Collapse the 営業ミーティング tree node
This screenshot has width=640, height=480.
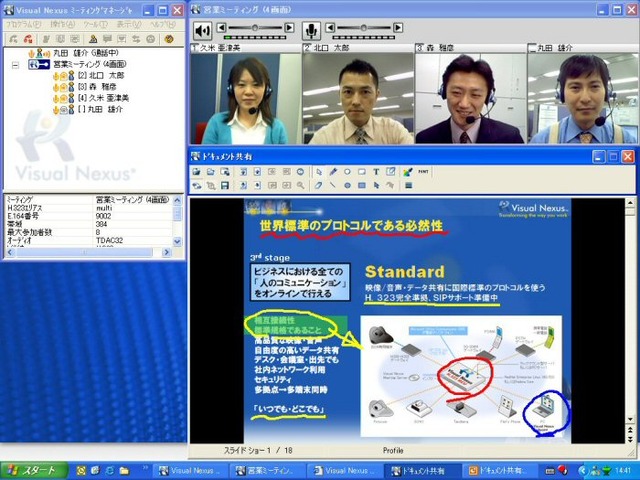[16, 64]
